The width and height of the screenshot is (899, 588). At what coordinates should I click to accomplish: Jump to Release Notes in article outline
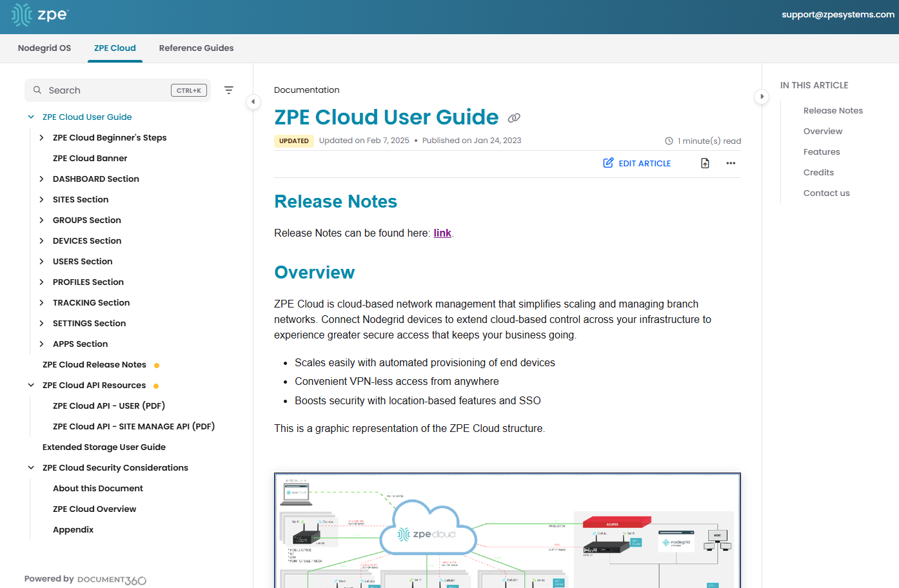pos(833,110)
